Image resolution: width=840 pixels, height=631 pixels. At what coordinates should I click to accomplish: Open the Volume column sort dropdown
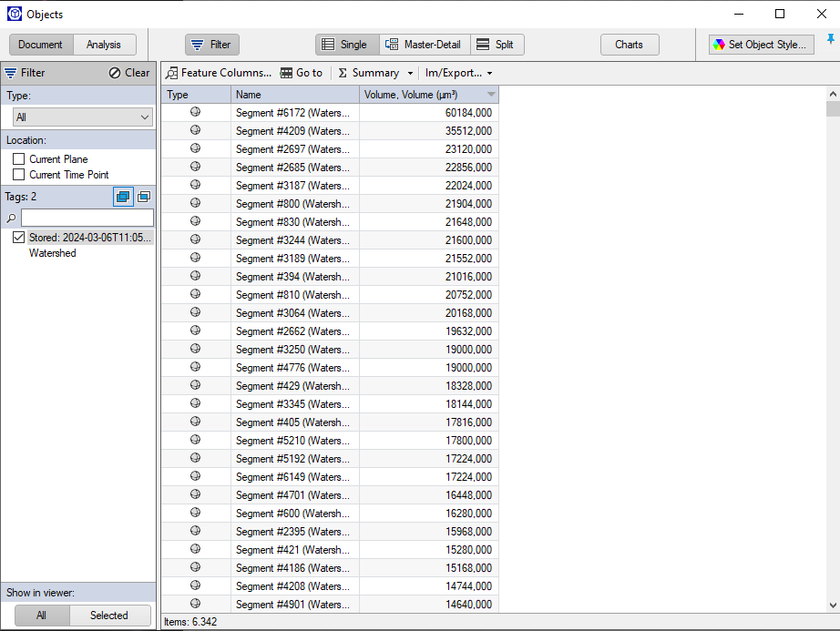(x=490, y=94)
